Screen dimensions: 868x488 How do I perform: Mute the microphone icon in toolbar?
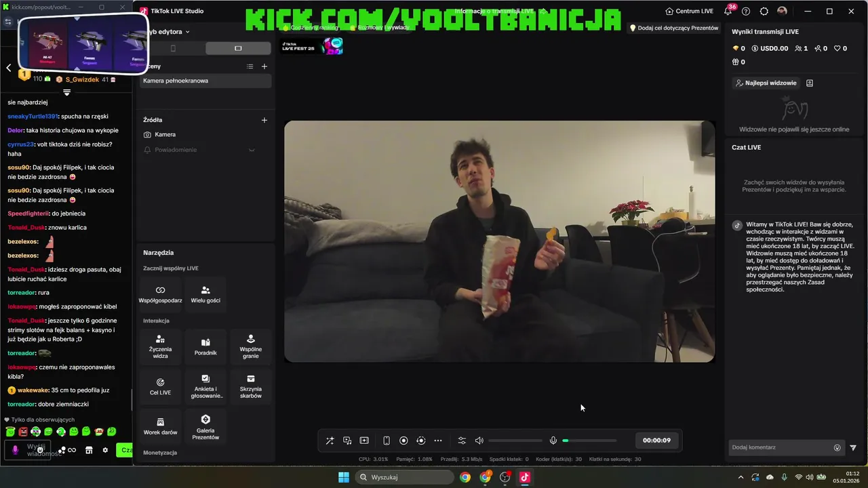[x=553, y=441]
